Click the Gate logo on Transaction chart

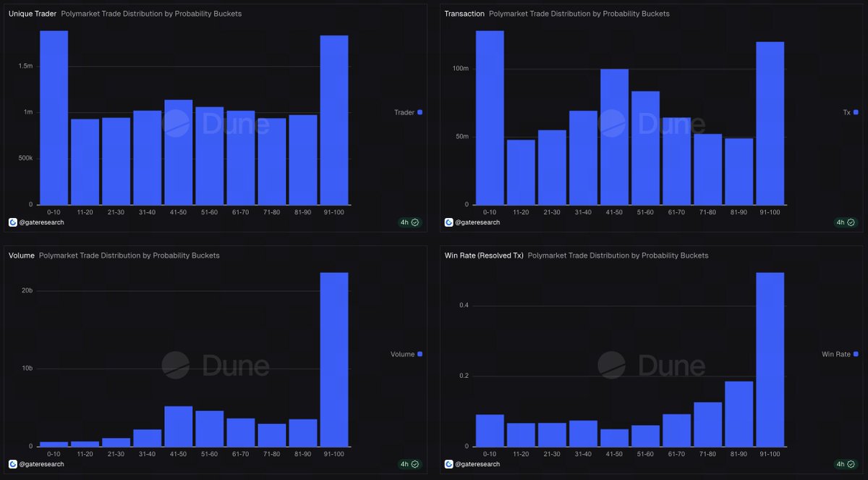tap(449, 222)
